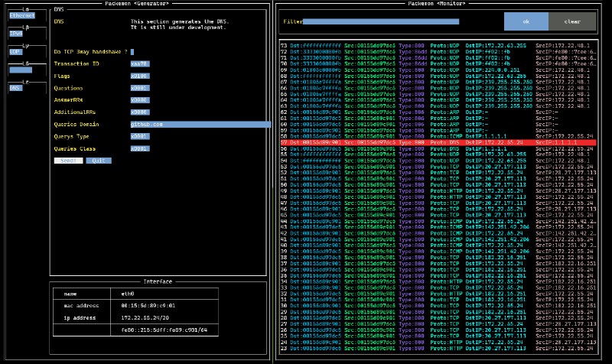Screen dimensions: 612x364
Task: Select ICMP packet row 39
Action: (438, 252)
